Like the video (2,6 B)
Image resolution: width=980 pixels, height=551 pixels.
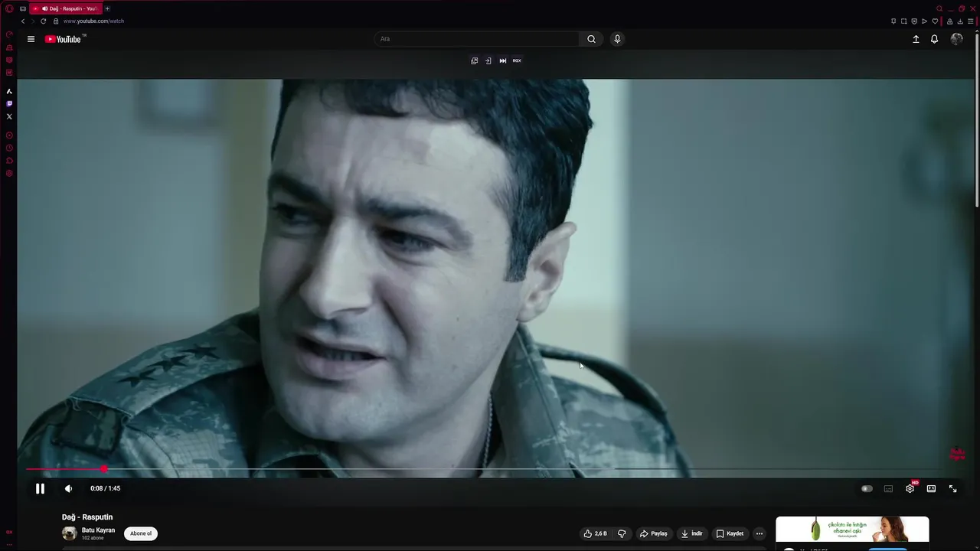(x=595, y=533)
